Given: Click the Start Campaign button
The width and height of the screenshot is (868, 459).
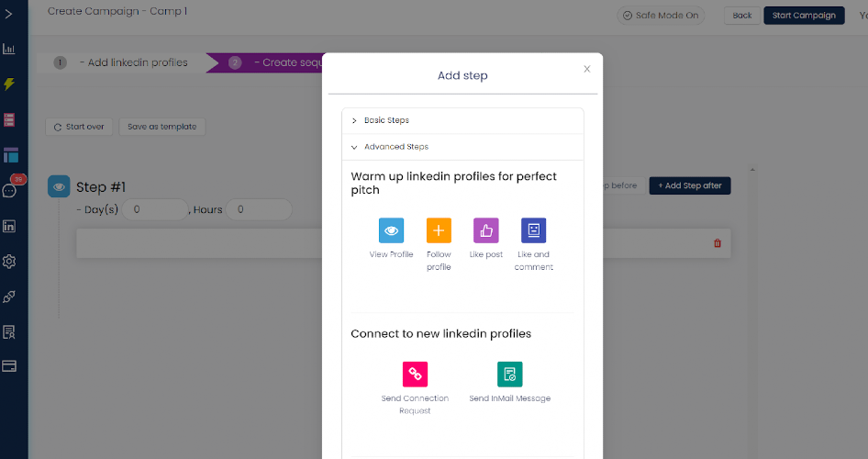Looking at the screenshot, I should click(804, 16).
